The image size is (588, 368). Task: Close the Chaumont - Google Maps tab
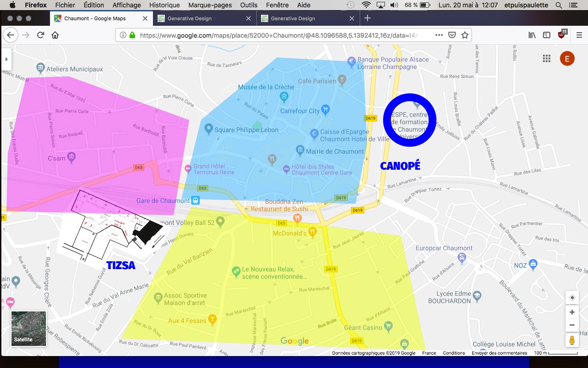[145, 18]
